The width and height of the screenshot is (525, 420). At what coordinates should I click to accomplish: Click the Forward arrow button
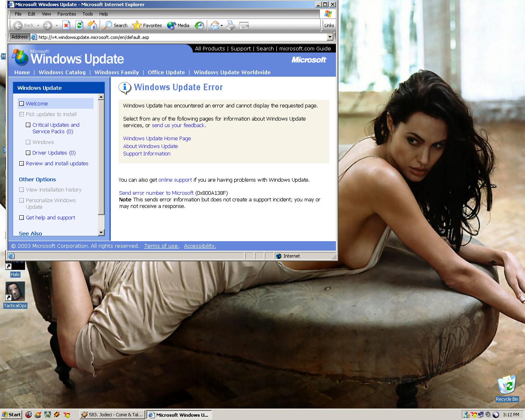48,25
